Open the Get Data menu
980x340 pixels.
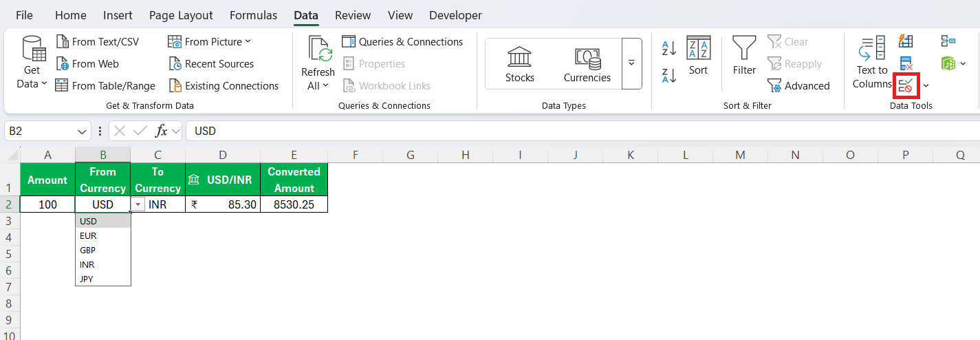[32, 63]
